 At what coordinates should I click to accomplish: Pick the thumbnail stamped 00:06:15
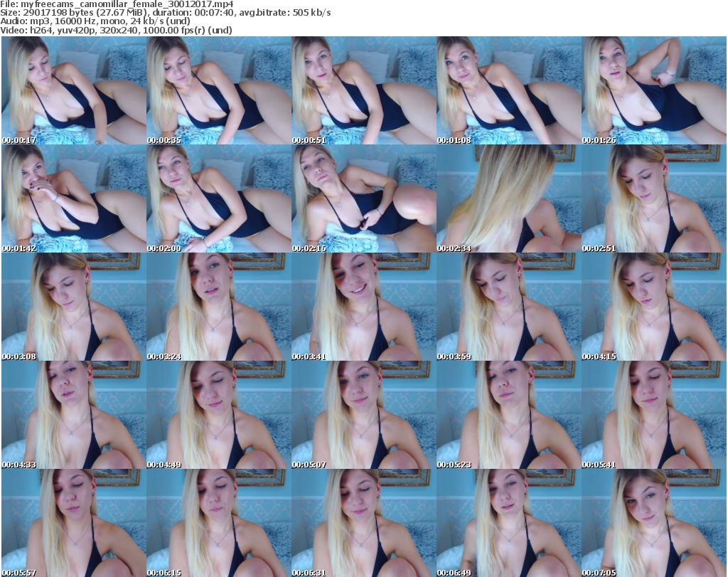pyautogui.click(x=219, y=523)
